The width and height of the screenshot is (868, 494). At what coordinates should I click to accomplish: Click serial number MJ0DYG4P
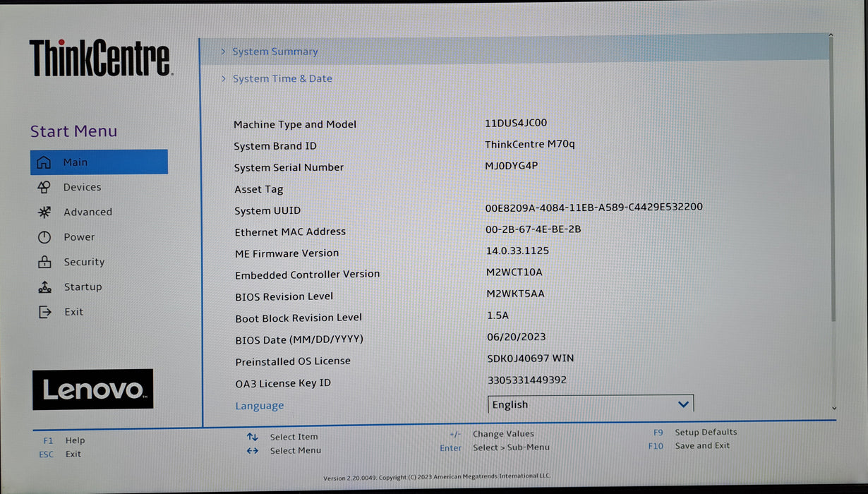click(x=512, y=166)
